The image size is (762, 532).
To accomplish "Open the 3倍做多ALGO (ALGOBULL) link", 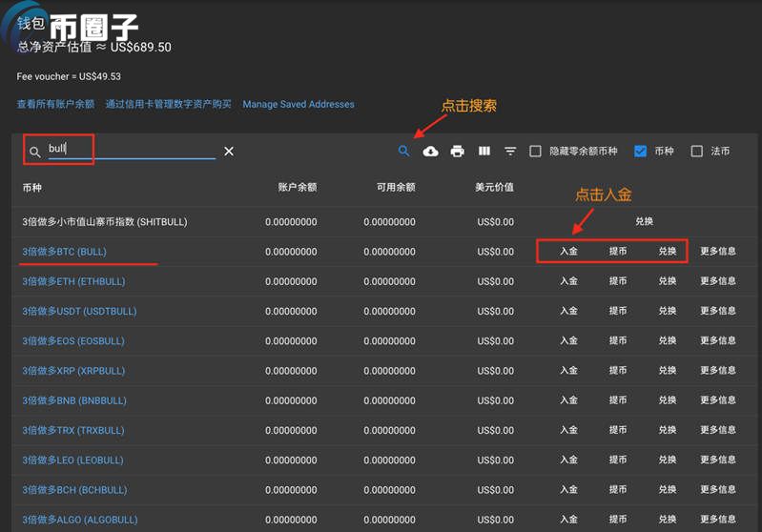I will (x=80, y=520).
